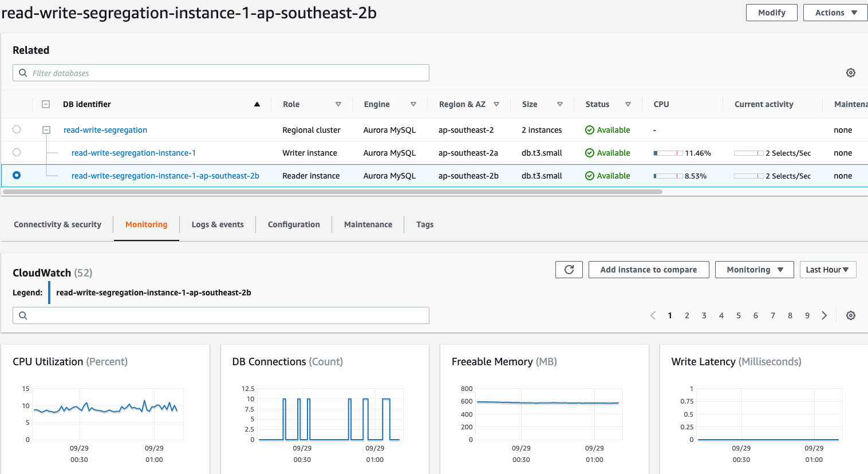This screenshot has width=868, height=474.
Task: Open the table settings gear above Maintenance column
Action: [850, 73]
